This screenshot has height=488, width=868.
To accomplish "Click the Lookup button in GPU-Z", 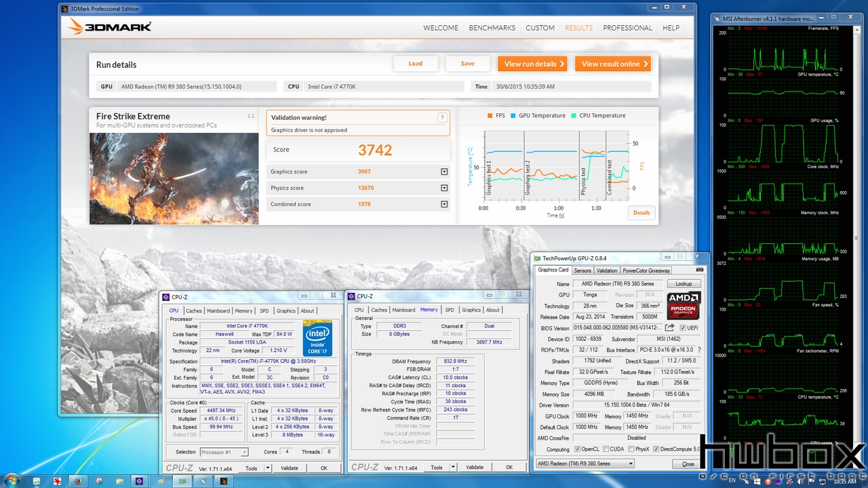I will pyautogui.click(x=684, y=283).
